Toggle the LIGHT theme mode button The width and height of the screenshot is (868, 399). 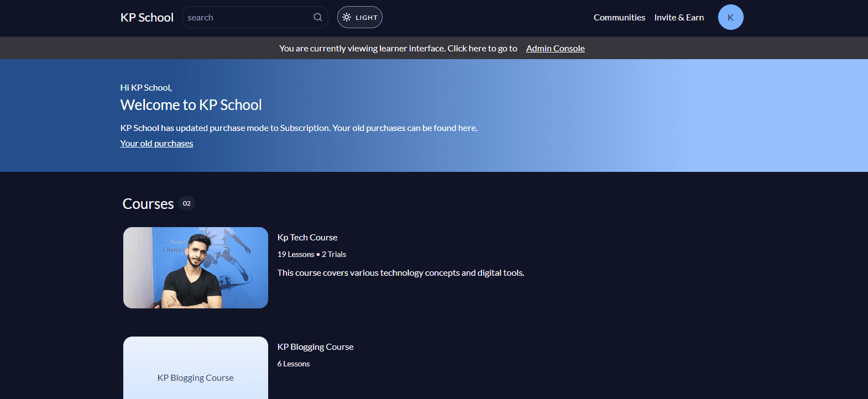[360, 17]
